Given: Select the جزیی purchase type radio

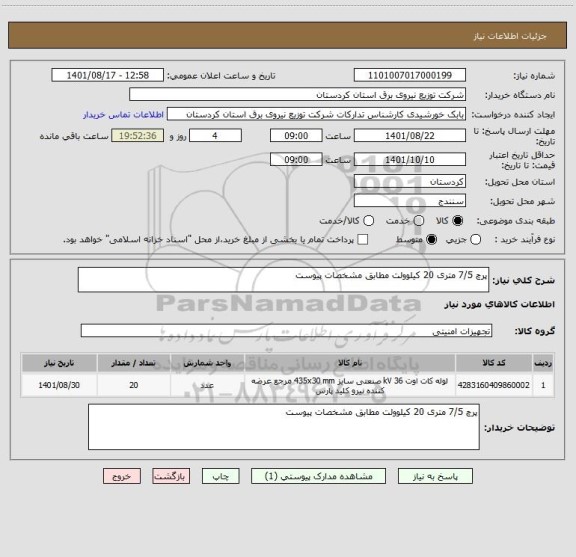Looking at the screenshot, I should [x=475, y=240].
